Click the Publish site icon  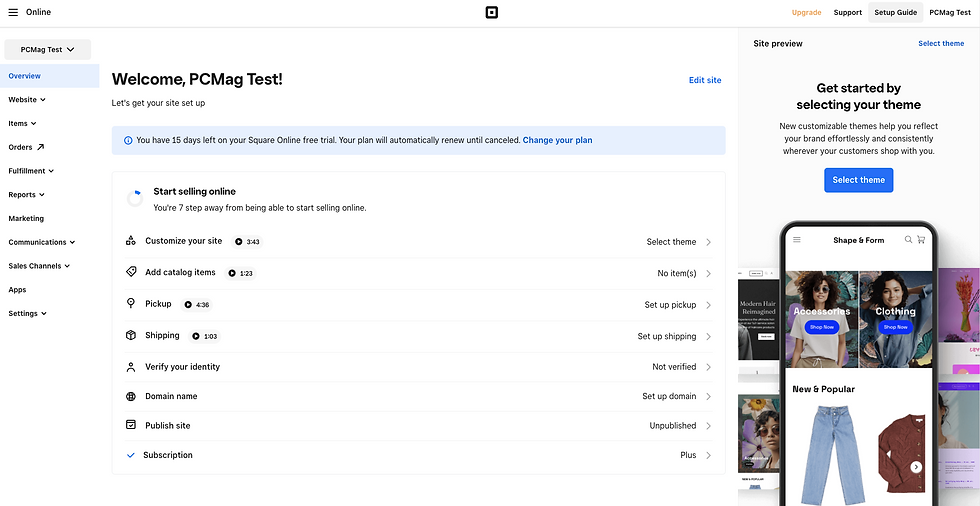[131, 425]
